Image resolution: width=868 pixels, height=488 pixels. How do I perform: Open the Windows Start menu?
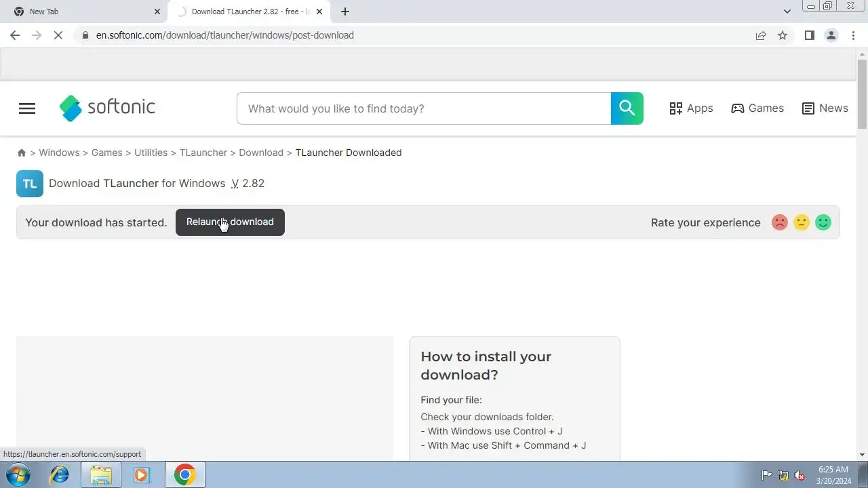[x=18, y=475]
